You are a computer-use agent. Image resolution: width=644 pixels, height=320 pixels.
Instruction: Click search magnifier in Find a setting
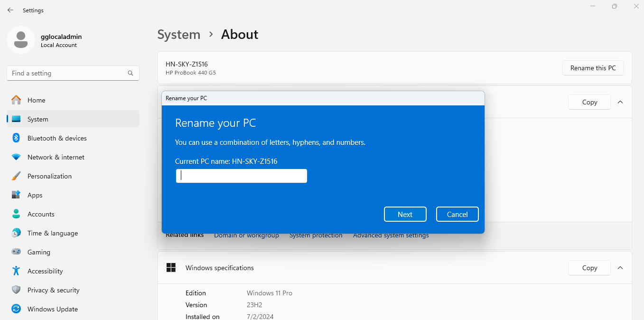tap(131, 73)
